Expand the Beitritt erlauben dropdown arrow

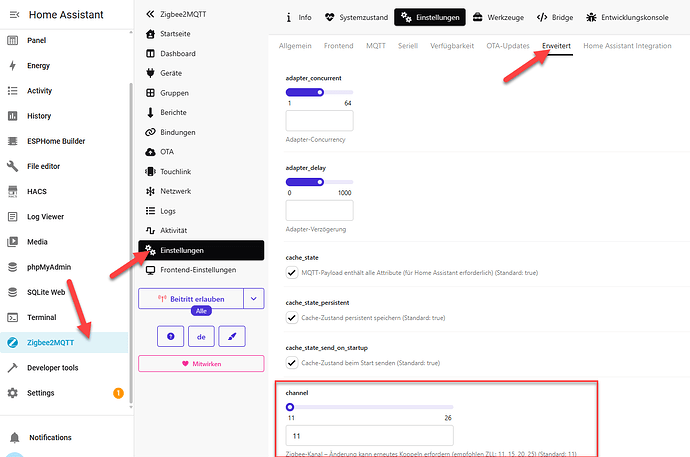point(254,299)
